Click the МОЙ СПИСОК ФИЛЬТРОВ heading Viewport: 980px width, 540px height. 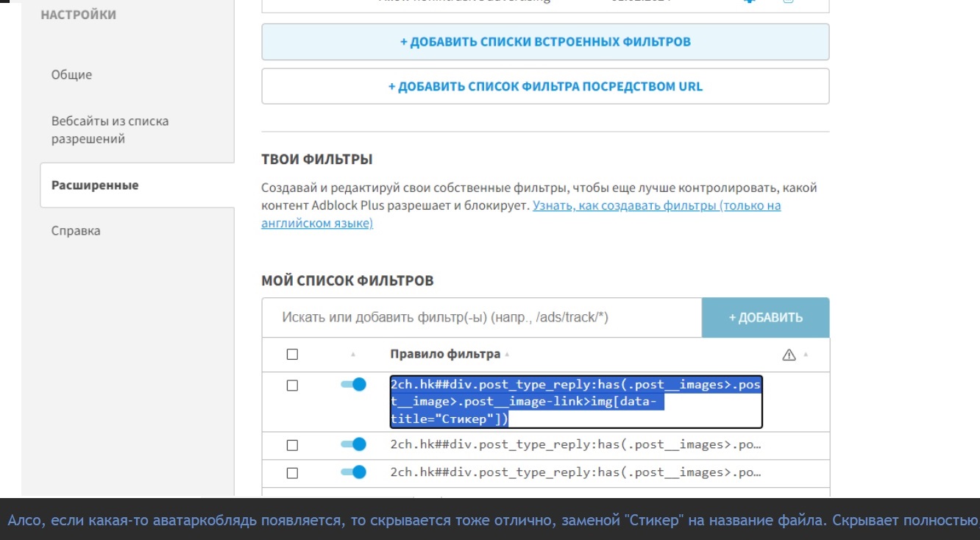tap(347, 281)
